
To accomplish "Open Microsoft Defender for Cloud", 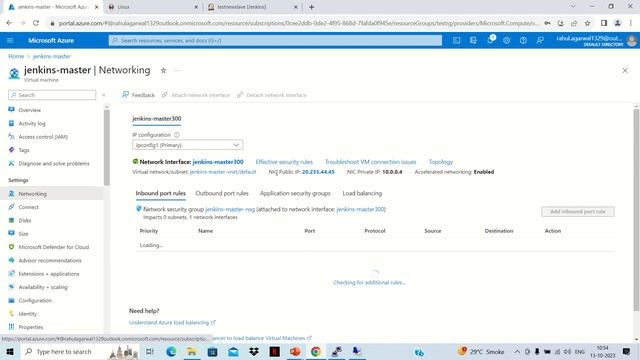I will tap(53, 247).
